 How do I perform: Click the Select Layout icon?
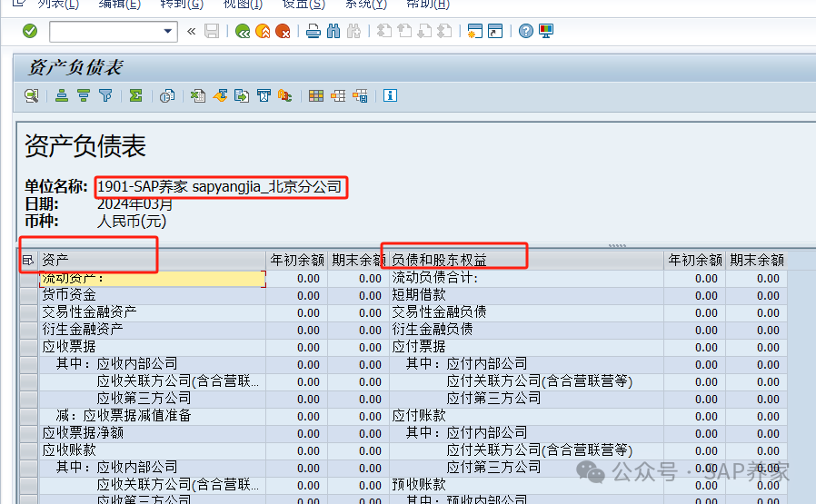[x=338, y=95]
